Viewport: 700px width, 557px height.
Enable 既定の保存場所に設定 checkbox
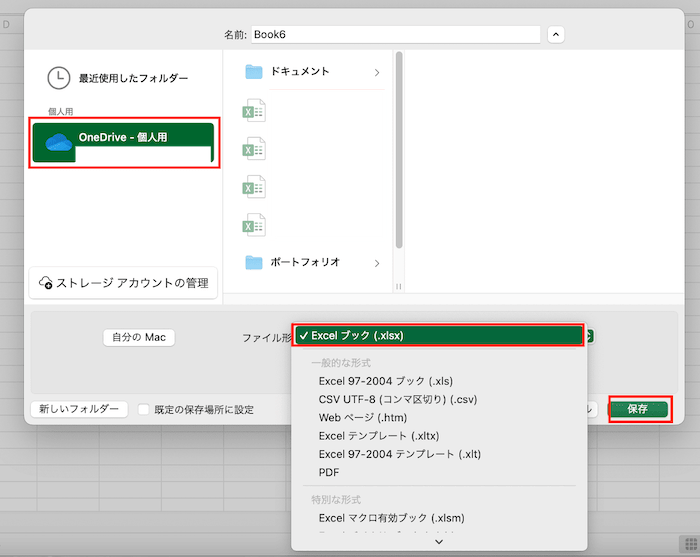[x=143, y=409]
